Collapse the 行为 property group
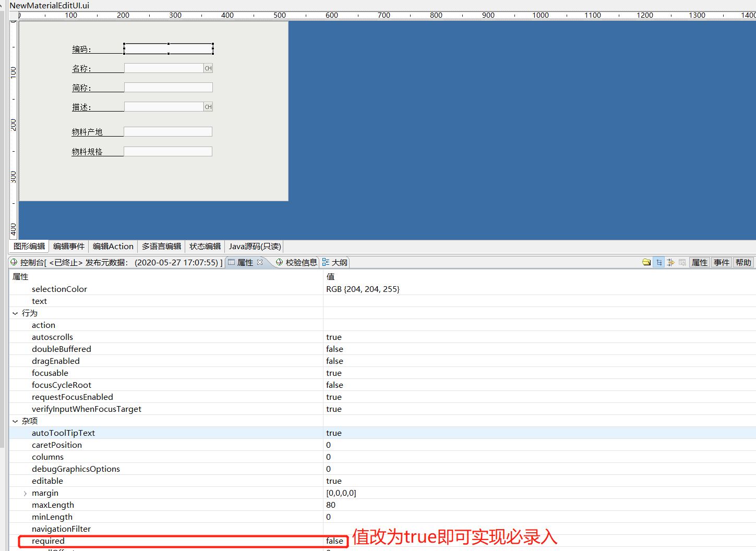Viewport: 756px width, 551px height. coord(15,313)
